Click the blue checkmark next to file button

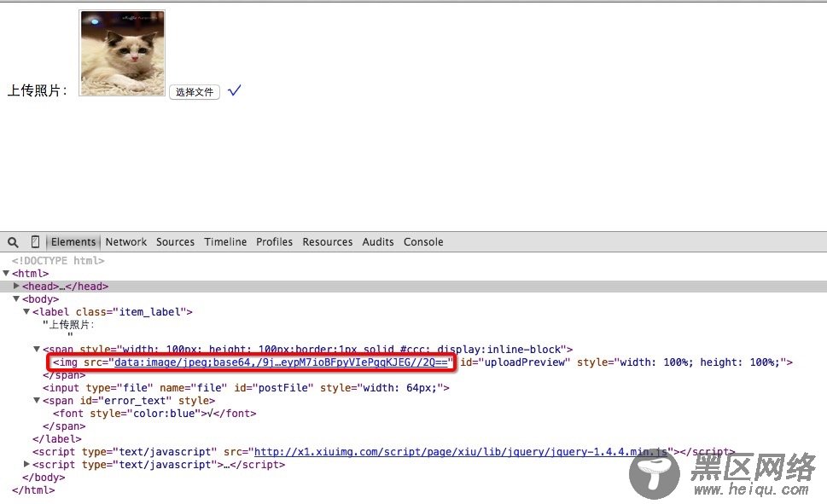pos(234,90)
